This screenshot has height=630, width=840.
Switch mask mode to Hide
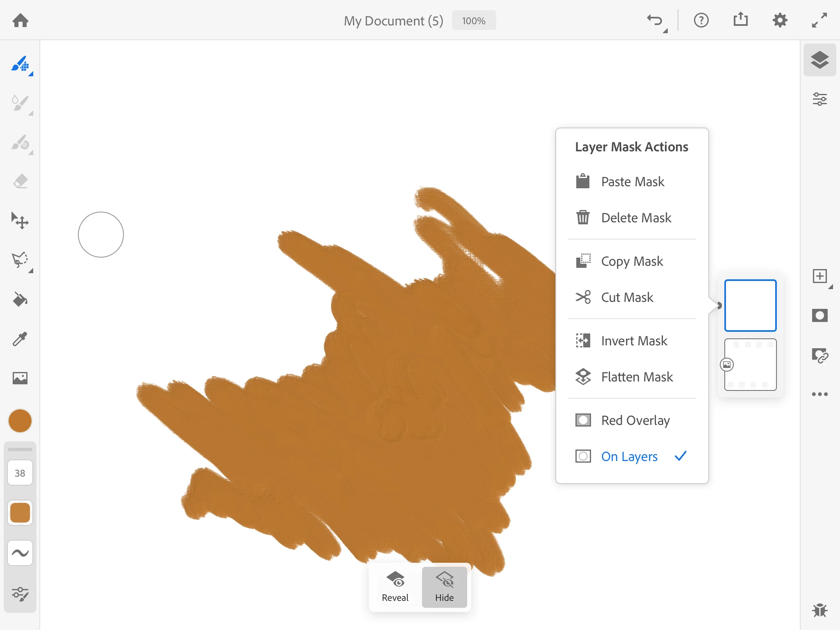[x=444, y=587]
